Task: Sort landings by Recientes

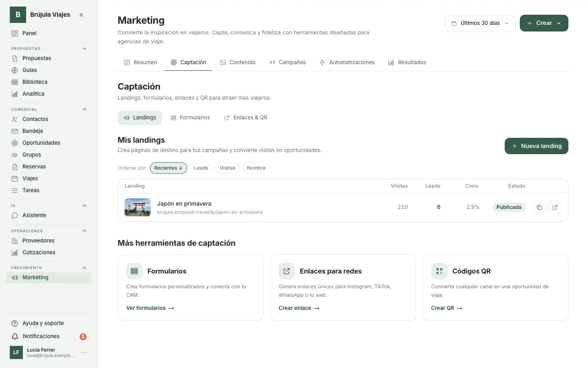Action: click(x=168, y=168)
